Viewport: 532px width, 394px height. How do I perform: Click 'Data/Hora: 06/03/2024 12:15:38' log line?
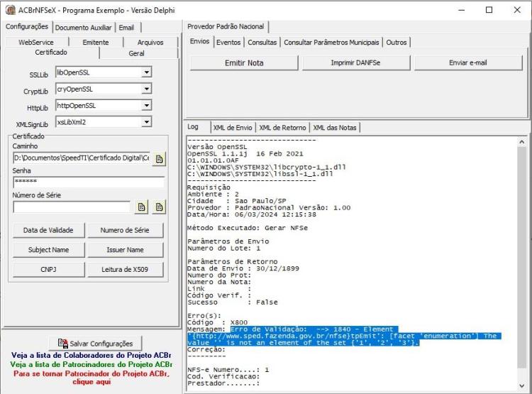(252, 214)
